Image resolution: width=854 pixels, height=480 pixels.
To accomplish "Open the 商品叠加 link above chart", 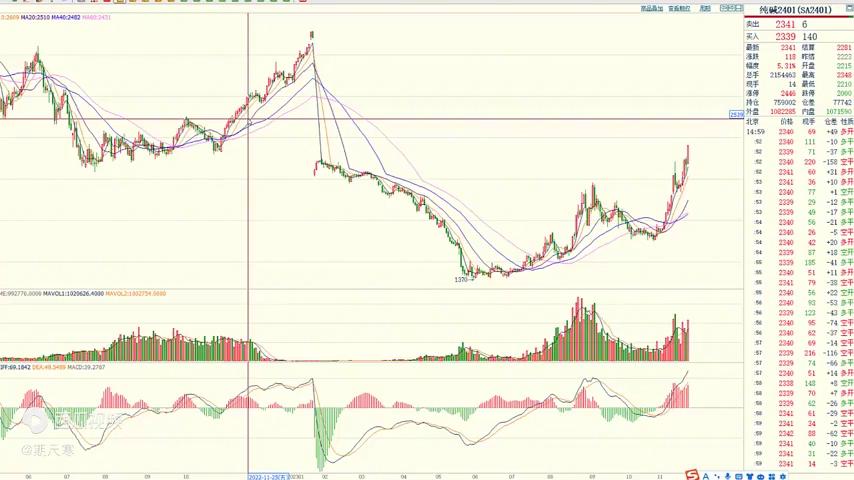I will [651, 8].
